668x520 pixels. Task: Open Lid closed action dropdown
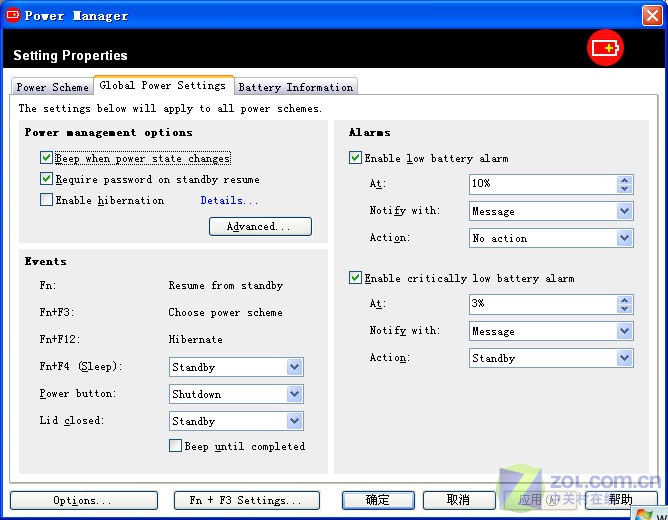point(294,421)
